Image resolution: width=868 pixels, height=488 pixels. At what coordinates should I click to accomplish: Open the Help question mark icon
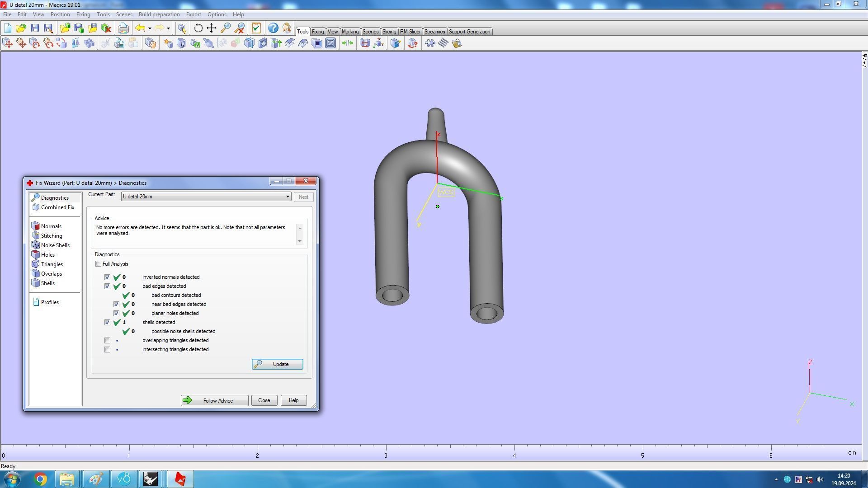[x=273, y=28]
